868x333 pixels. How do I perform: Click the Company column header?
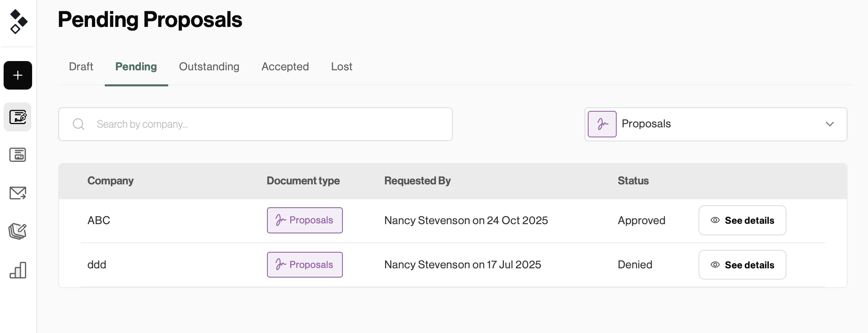pos(110,181)
